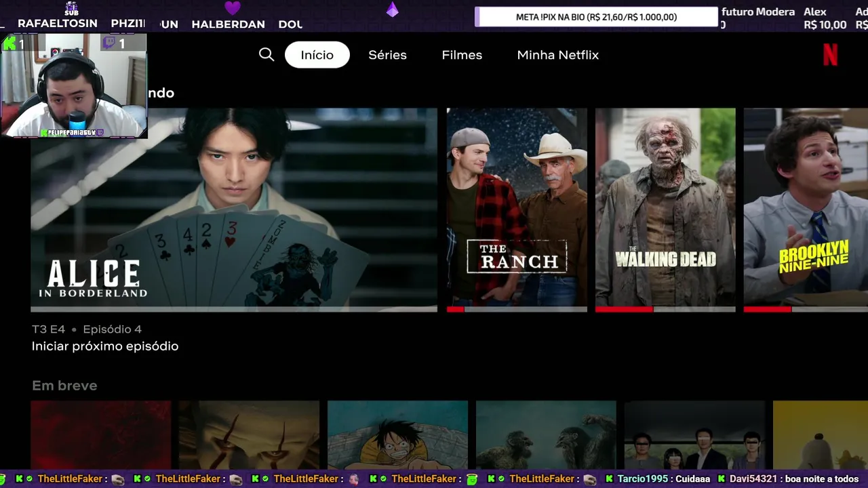Click the META !PIX NA BIO goal bar

(596, 17)
